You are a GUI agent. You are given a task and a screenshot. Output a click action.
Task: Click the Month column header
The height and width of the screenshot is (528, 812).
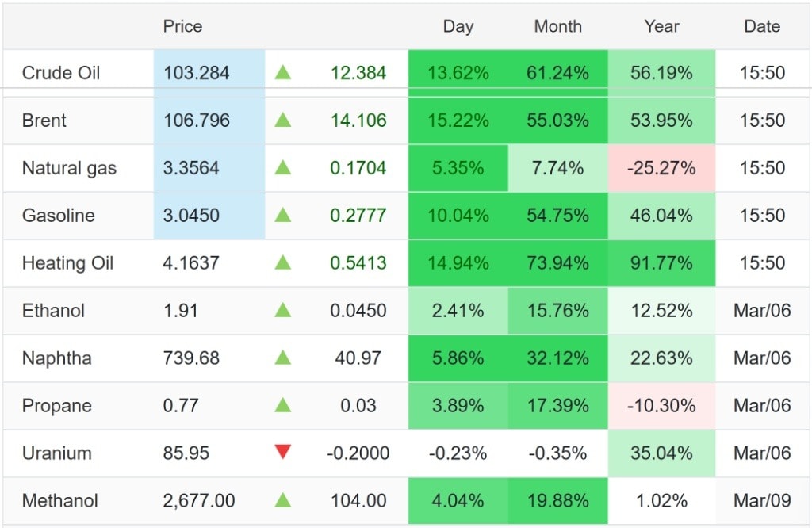(557, 26)
